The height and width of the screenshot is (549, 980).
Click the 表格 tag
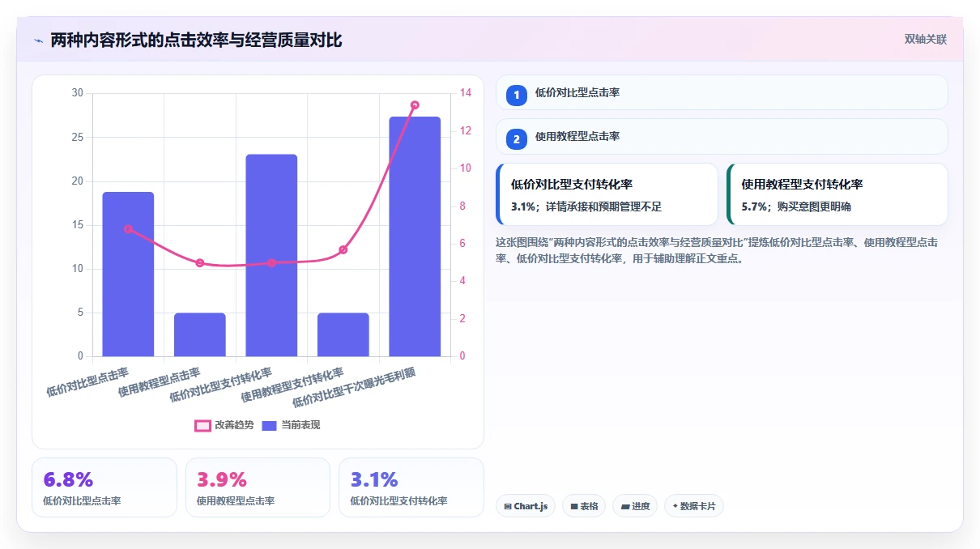tap(584, 506)
